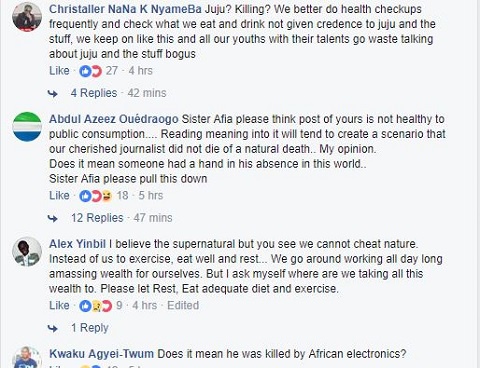Image resolution: width=480 pixels, height=368 pixels.
Task: Click reaction icons on Christaller's comment
Action: point(90,71)
